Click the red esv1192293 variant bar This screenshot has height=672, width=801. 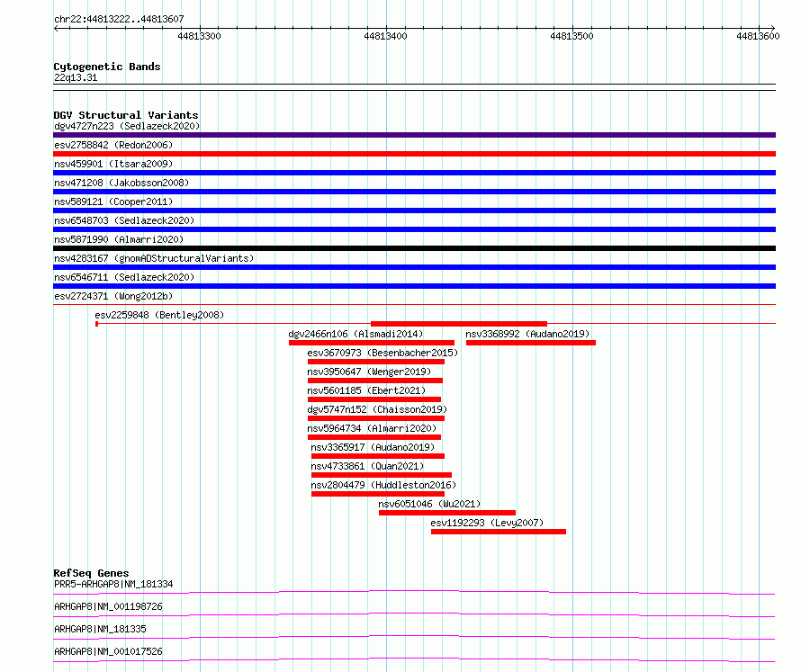pos(499,532)
